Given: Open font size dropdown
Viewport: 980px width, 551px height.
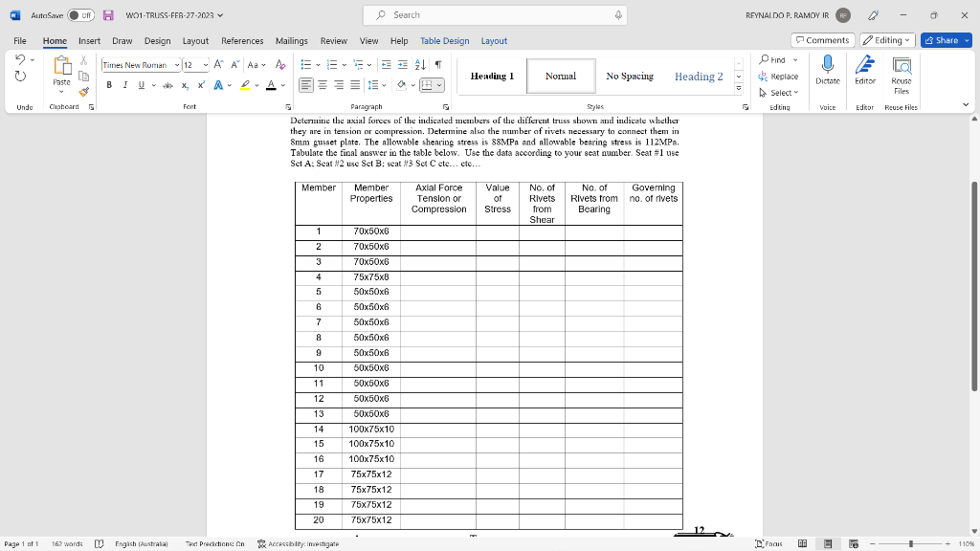Looking at the screenshot, I should coord(206,65).
